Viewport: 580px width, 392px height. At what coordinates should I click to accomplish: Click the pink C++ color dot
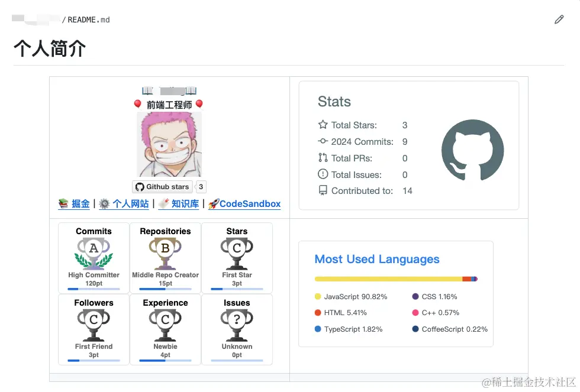pyautogui.click(x=415, y=313)
